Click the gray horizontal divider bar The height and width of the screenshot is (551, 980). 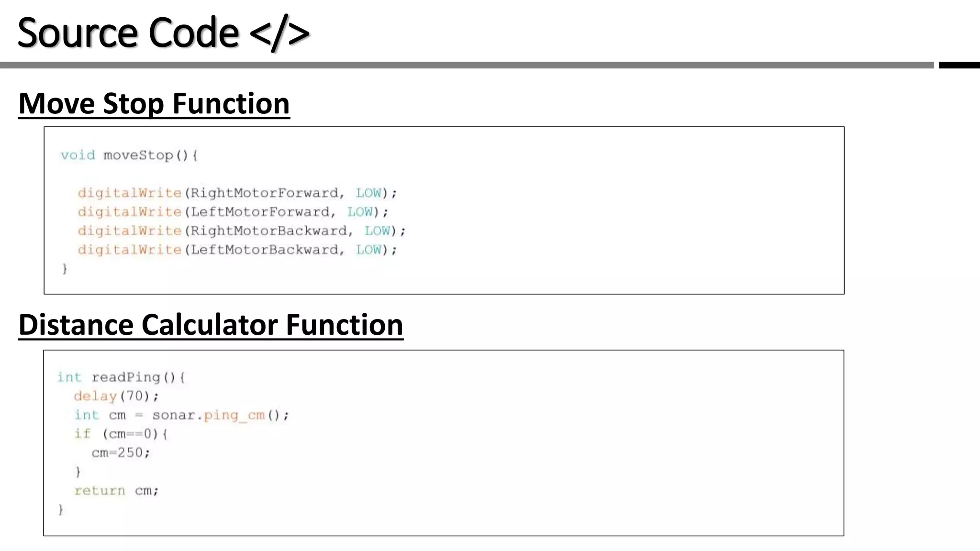pos(467,65)
